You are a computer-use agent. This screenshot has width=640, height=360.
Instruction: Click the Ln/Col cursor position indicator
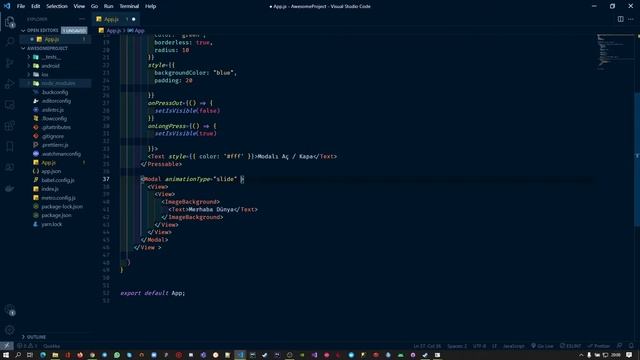427,346
